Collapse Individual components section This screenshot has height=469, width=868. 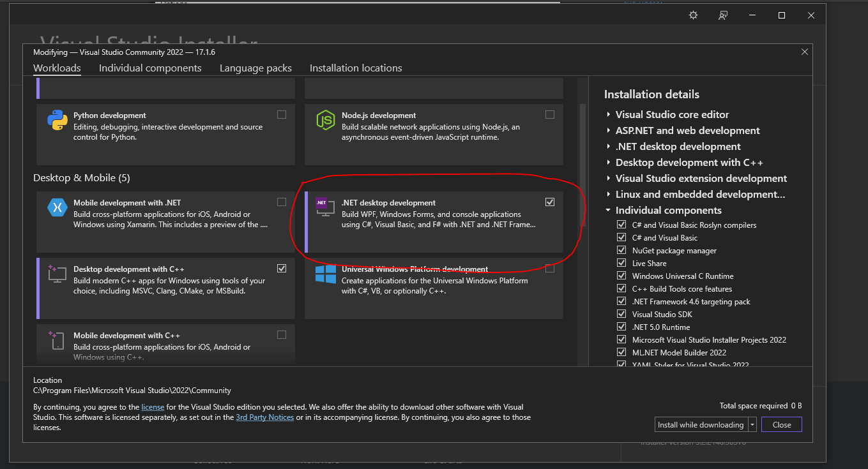click(609, 211)
